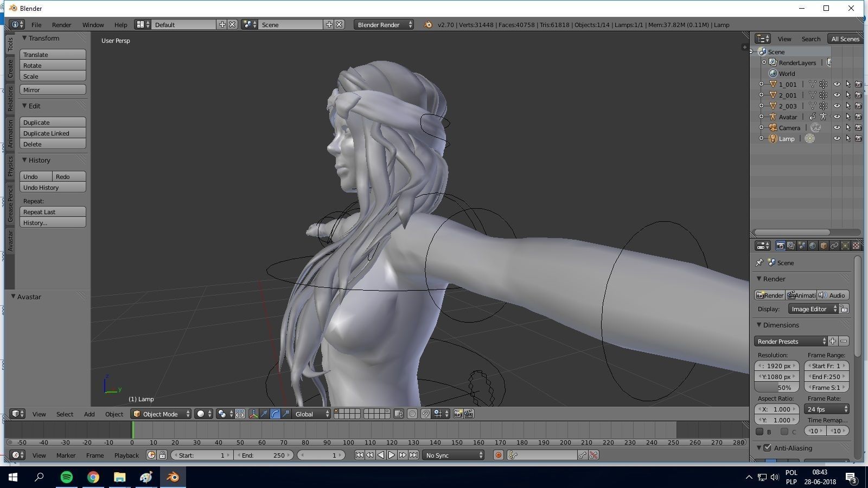Jump to the first frame in timeline
The image size is (868, 488).
coord(359,455)
